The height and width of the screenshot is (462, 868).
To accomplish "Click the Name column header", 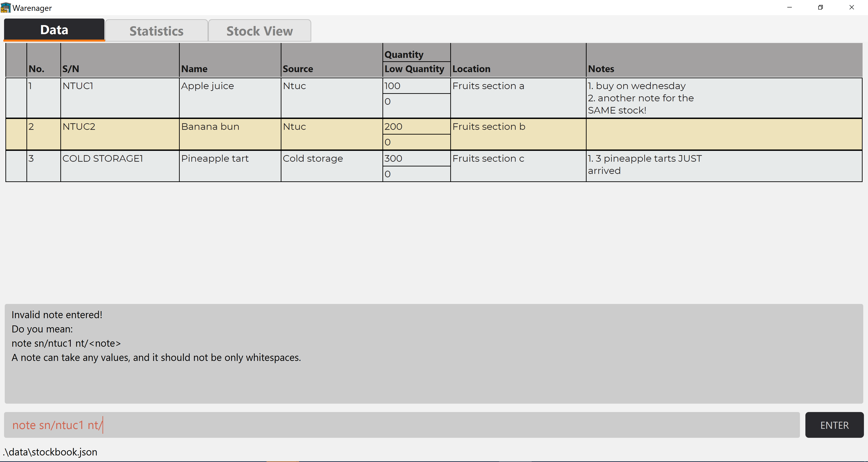I will pyautogui.click(x=194, y=69).
